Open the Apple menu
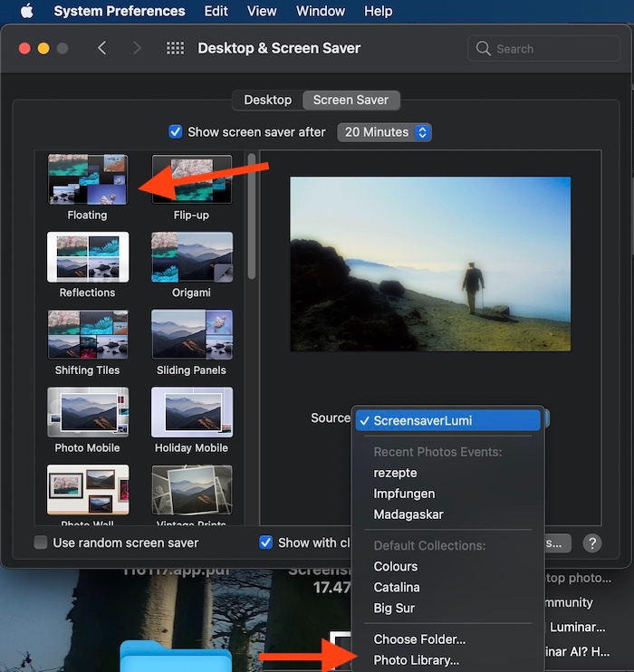This screenshot has height=672, width=634. (25, 12)
